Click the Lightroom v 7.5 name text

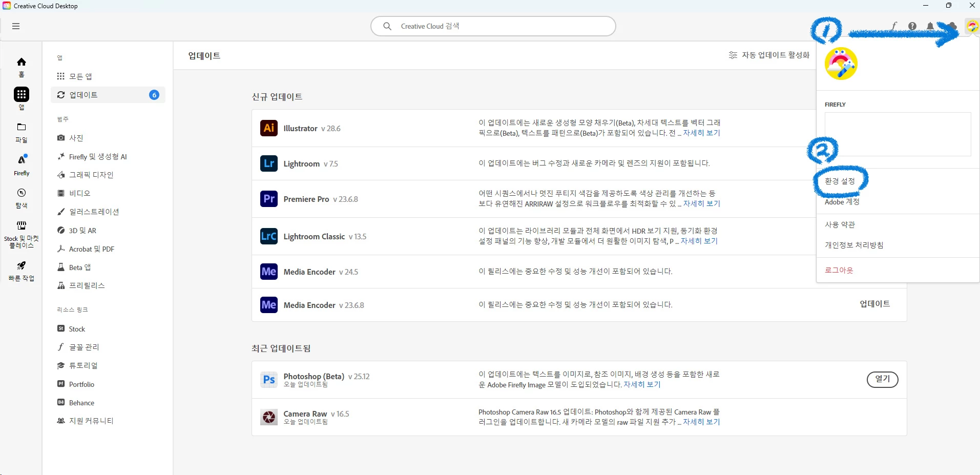click(310, 164)
